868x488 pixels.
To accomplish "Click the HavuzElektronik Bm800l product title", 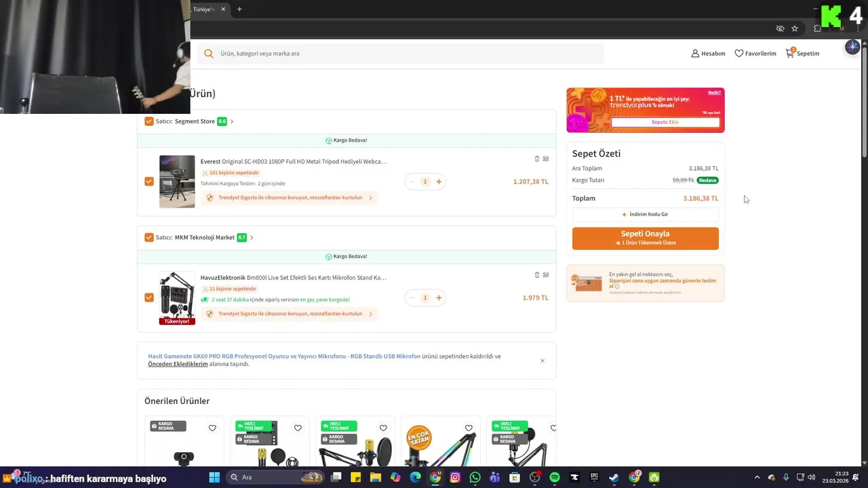I will [294, 277].
